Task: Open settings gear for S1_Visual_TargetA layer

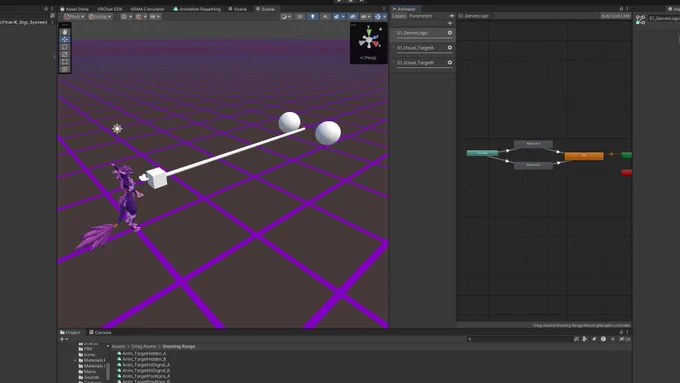Action: tap(450, 48)
